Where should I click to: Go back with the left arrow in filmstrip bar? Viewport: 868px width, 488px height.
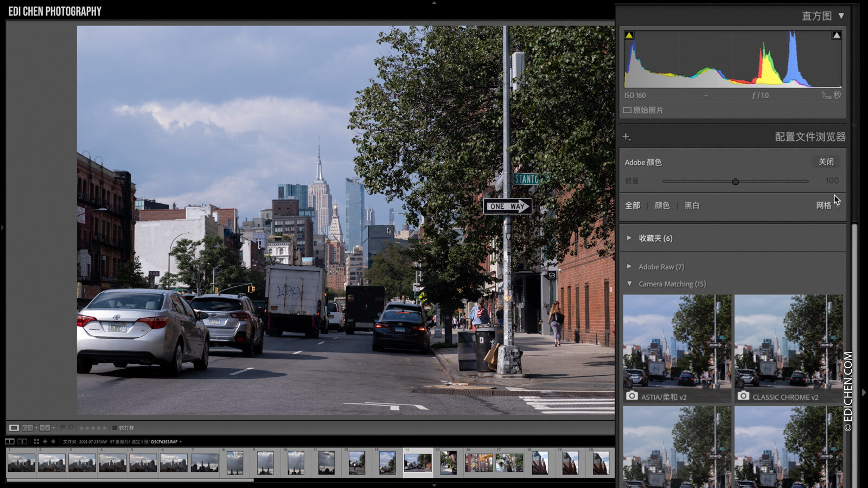click(x=45, y=441)
